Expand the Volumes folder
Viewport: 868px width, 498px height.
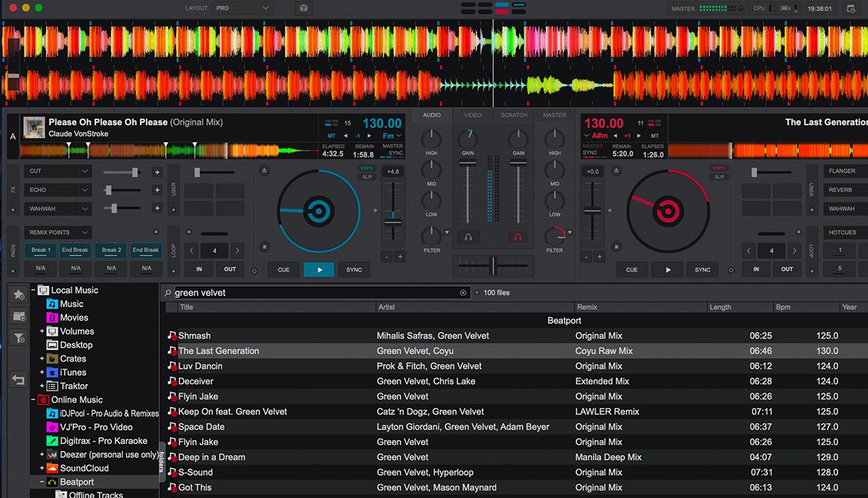tap(42, 331)
